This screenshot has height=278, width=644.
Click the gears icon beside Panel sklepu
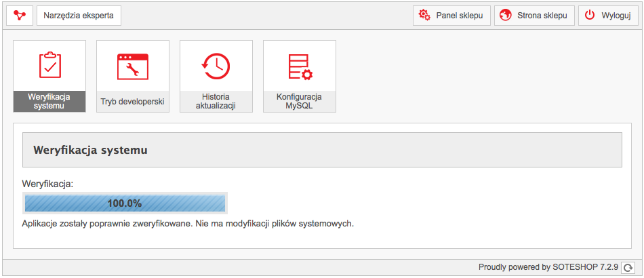point(424,15)
